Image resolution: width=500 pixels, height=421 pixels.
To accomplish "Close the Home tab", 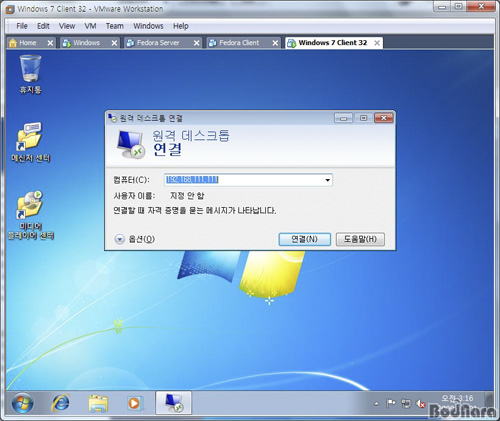I will [50, 43].
